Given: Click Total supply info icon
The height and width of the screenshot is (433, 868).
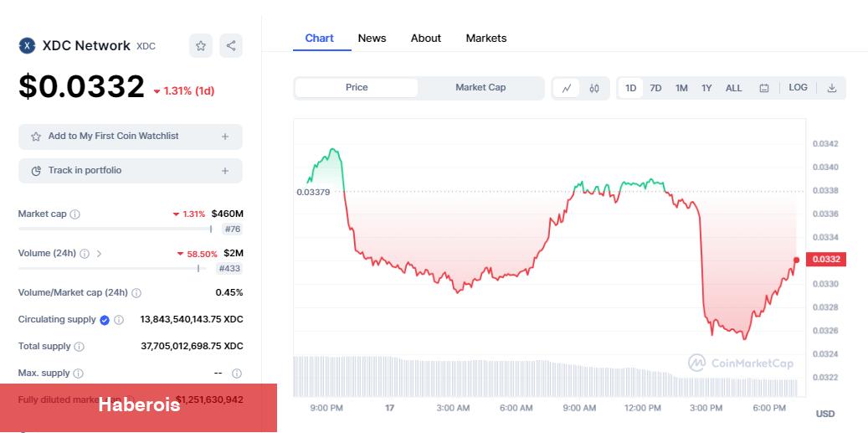Looking at the screenshot, I should 80,347.
